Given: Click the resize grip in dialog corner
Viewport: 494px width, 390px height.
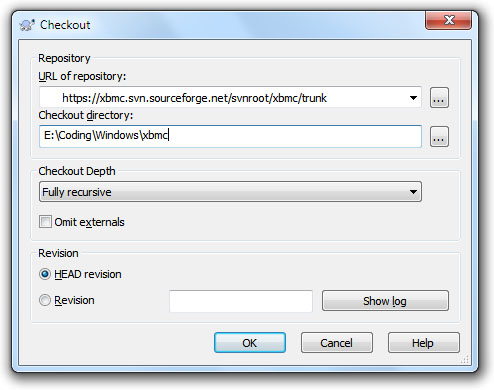Looking at the screenshot, I should pos(465,360).
